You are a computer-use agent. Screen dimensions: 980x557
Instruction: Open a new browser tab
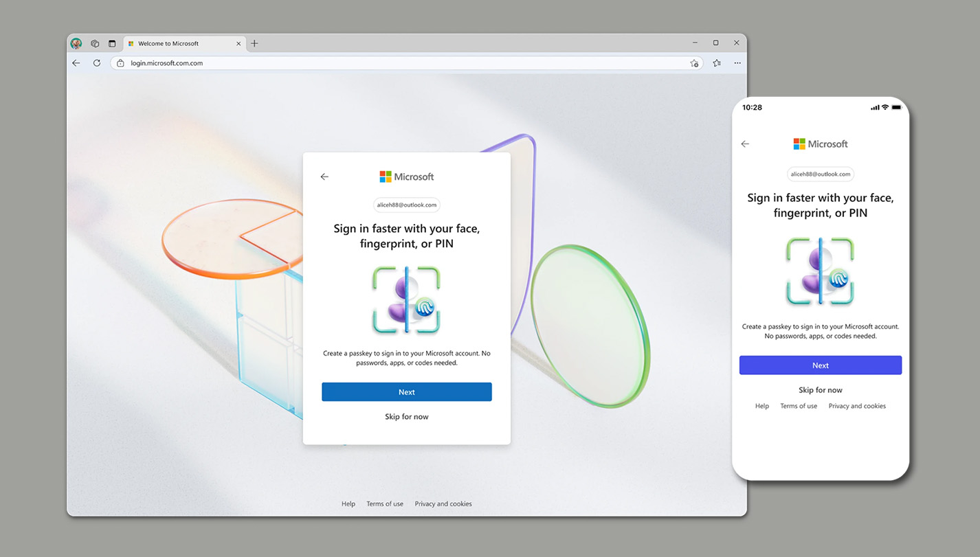click(x=254, y=43)
